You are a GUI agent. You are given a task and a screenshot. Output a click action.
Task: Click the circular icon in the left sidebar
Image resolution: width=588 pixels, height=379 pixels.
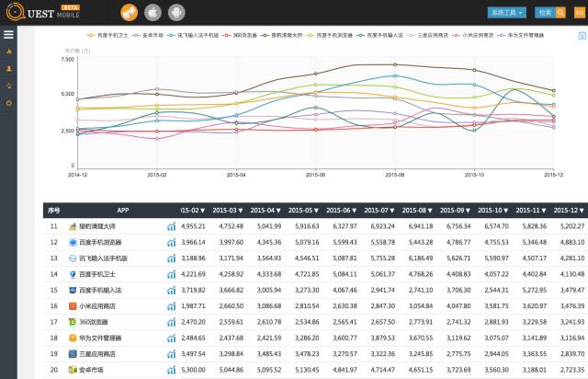[9, 103]
